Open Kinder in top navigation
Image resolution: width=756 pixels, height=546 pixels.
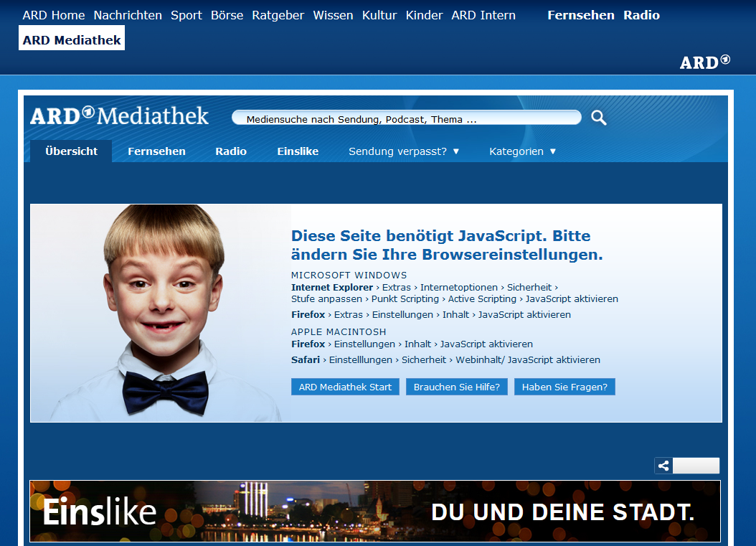click(x=425, y=16)
